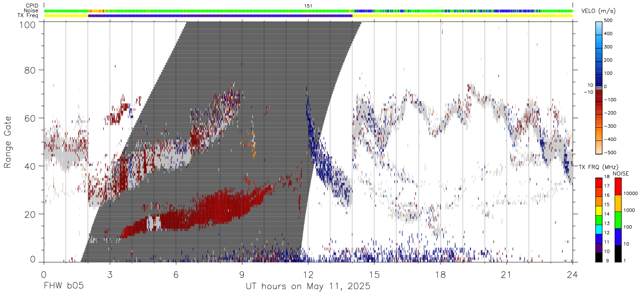Image resolution: width=644 pixels, height=297 pixels.
Task: Click the velocity color bar gradient
Action: click(x=599, y=87)
